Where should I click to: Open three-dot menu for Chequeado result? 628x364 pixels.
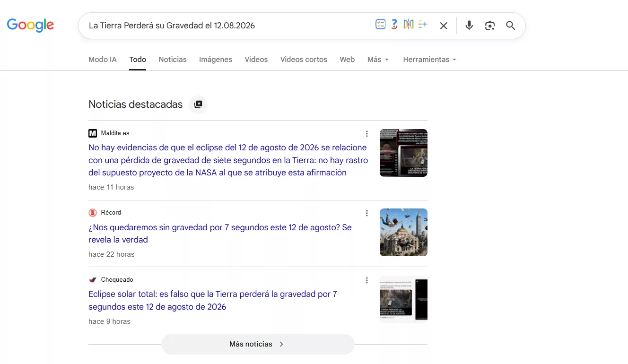pyautogui.click(x=366, y=280)
